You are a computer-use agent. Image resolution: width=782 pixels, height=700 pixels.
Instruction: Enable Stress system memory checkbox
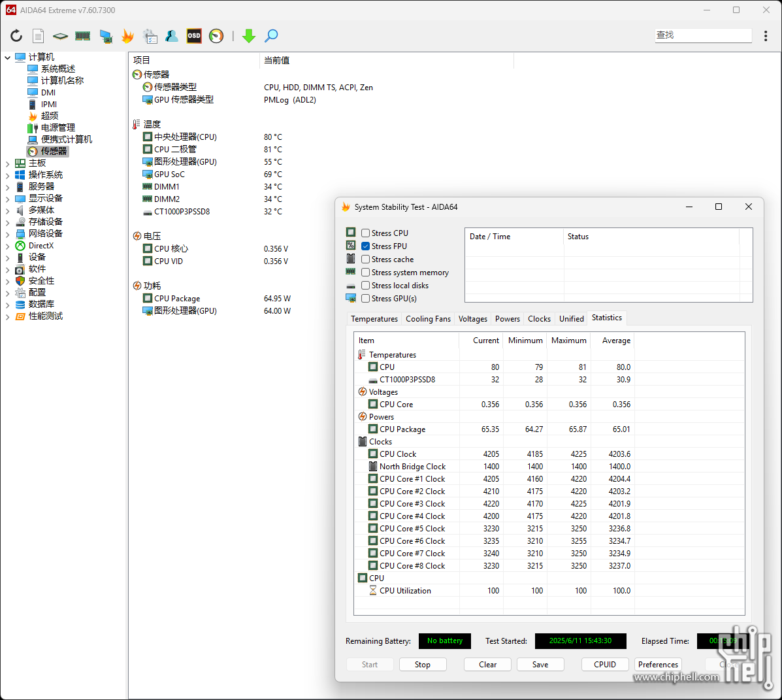tap(366, 272)
